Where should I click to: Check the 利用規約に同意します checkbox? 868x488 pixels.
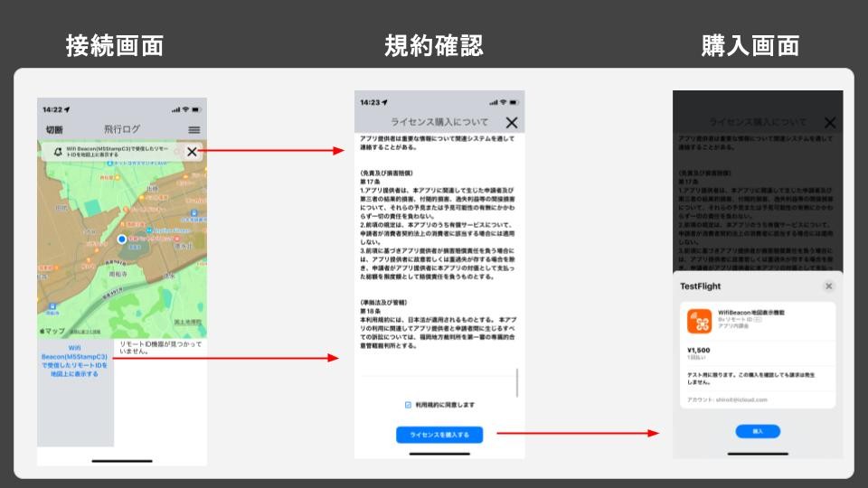[408, 405]
